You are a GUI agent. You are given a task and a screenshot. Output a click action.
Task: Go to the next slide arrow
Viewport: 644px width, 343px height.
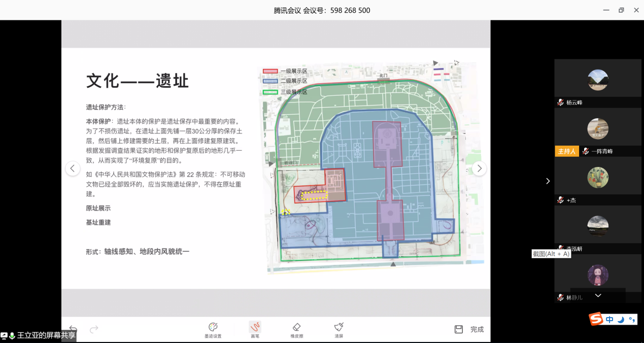pyautogui.click(x=479, y=168)
